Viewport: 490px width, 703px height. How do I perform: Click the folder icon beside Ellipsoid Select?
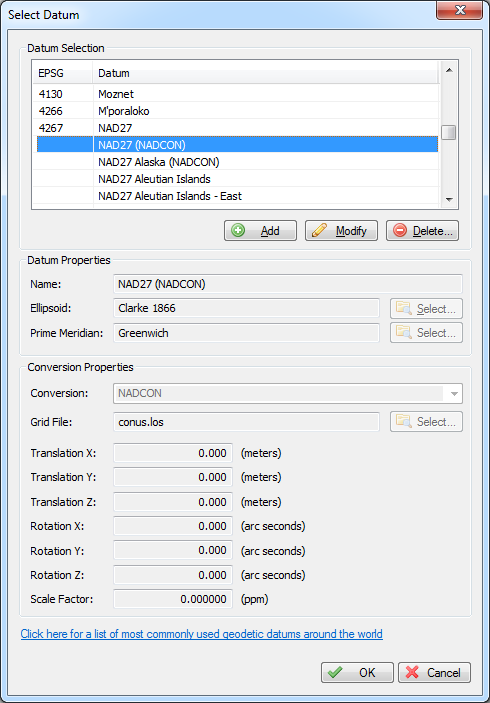coord(404,308)
